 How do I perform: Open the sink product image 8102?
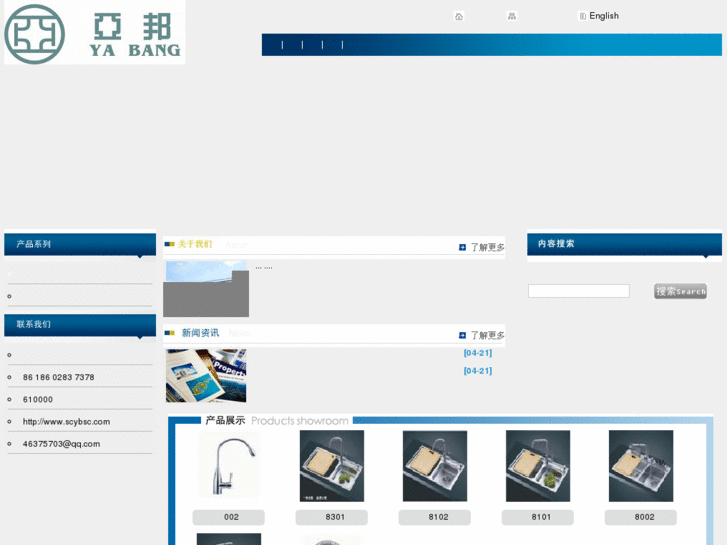coord(435,466)
